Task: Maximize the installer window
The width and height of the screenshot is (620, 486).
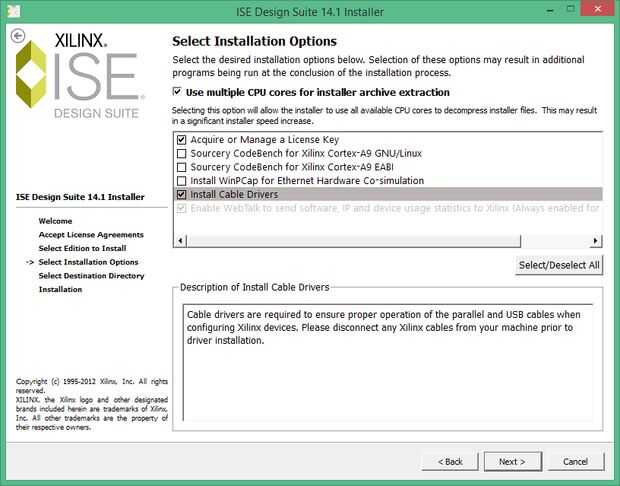Action: pyautogui.click(x=570, y=9)
